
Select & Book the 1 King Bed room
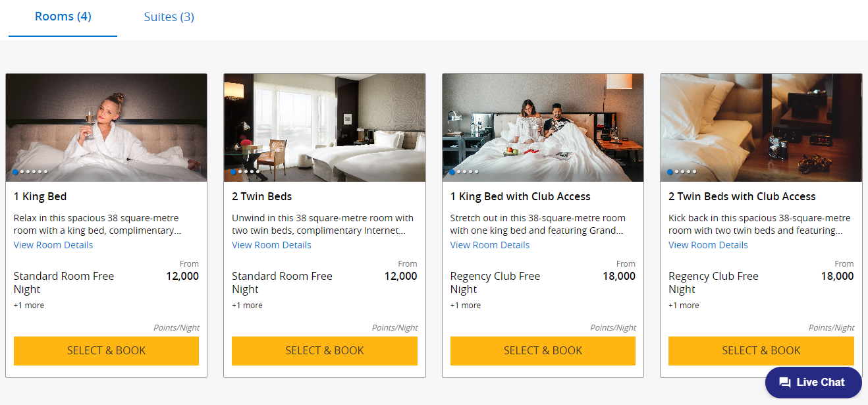coord(106,351)
